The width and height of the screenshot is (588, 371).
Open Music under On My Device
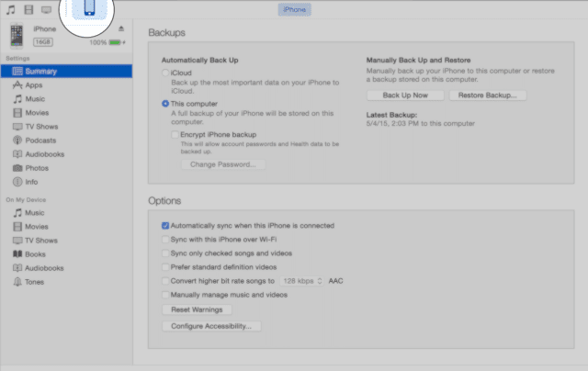point(66,213)
